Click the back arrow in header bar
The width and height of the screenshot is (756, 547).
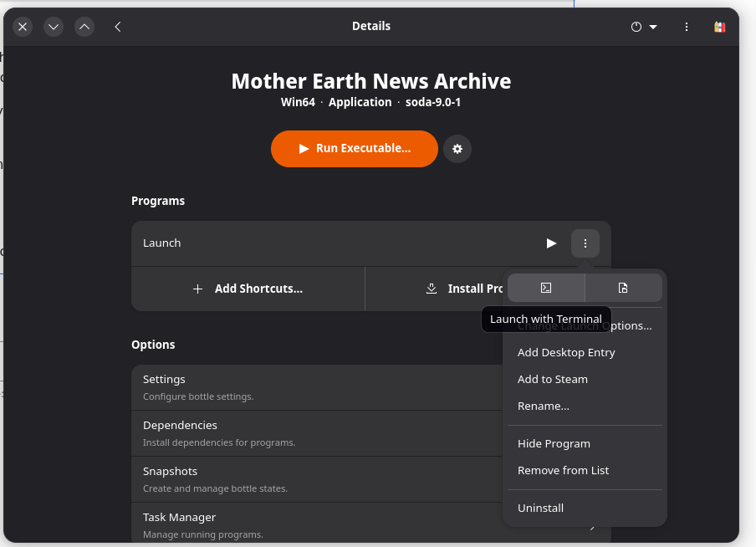pos(118,27)
